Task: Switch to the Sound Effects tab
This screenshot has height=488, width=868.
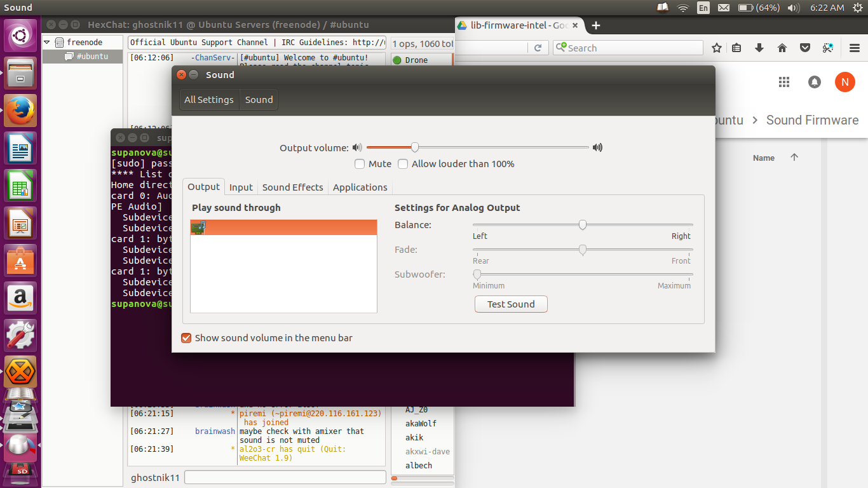Action: pyautogui.click(x=293, y=187)
